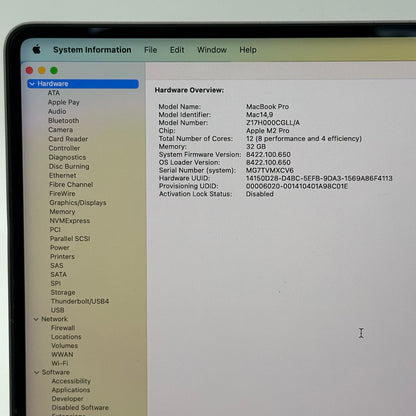The height and width of the screenshot is (416, 416).
Task: Click the System Firmware Version value
Action: (x=268, y=154)
